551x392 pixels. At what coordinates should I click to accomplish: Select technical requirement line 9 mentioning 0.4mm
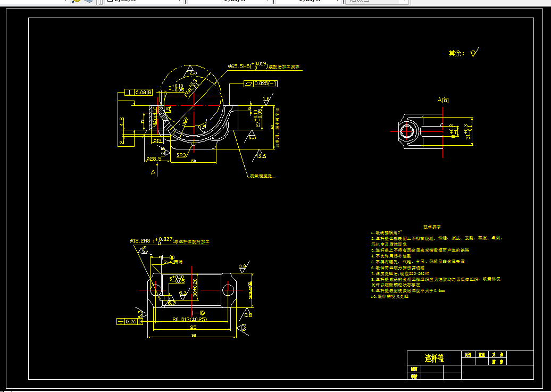(x=408, y=291)
